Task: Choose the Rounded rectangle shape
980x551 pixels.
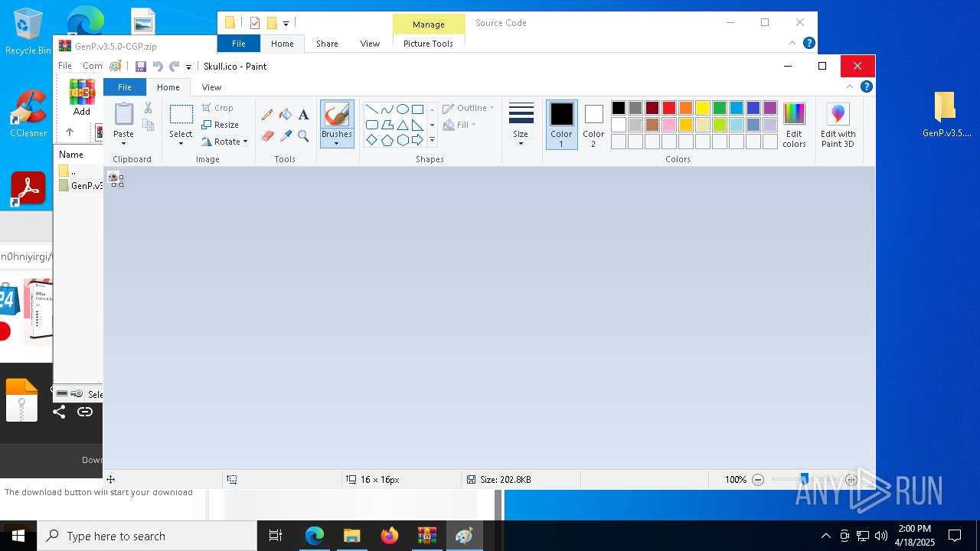Action: click(x=371, y=125)
